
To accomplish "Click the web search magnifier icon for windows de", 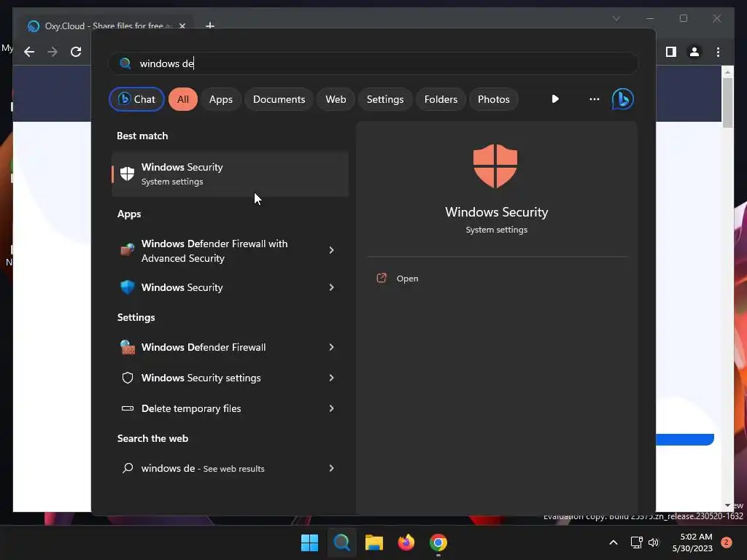I will [127, 468].
